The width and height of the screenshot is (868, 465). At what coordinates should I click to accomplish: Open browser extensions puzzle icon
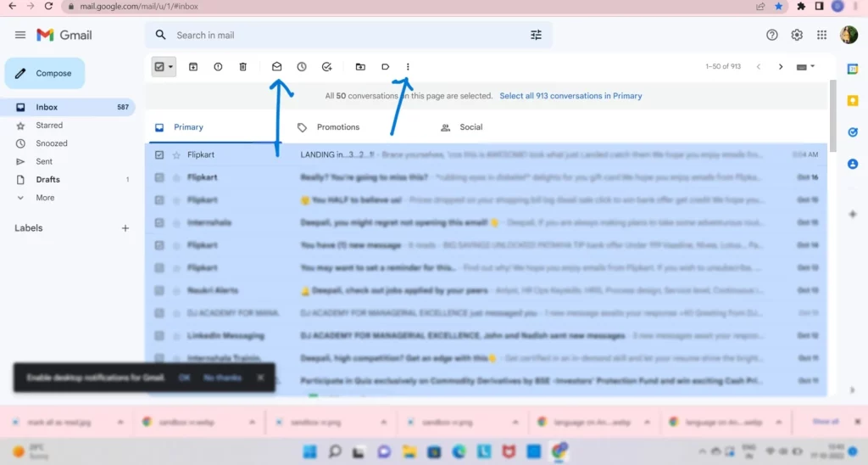pyautogui.click(x=800, y=6)
